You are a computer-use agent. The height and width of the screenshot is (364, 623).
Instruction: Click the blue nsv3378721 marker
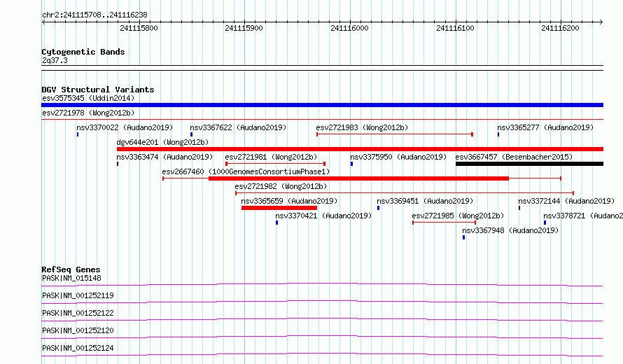pyautogui.click(x=545, y=223)
